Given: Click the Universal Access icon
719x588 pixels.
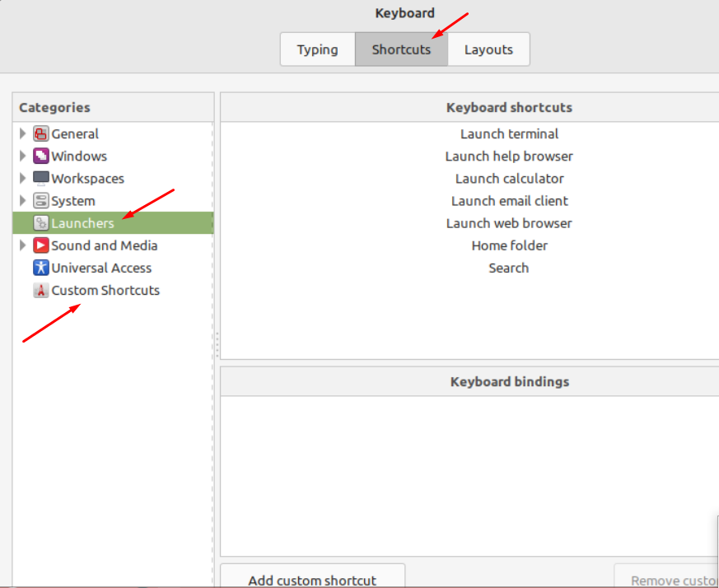Looking at the screenshot, I should pos(41,268).
